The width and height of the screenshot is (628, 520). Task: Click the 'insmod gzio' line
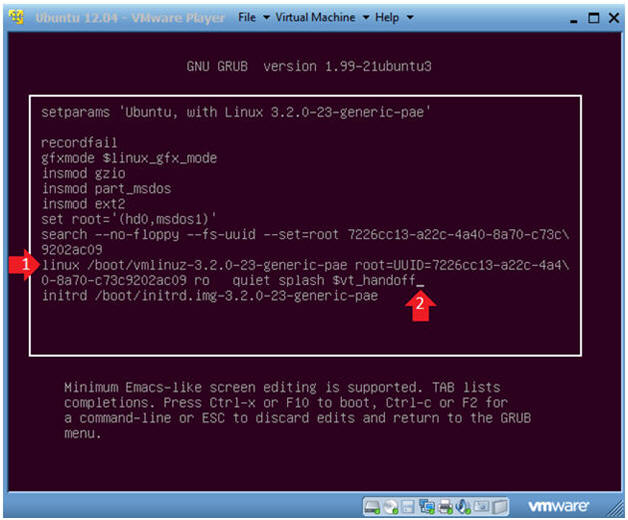point(84,173)
